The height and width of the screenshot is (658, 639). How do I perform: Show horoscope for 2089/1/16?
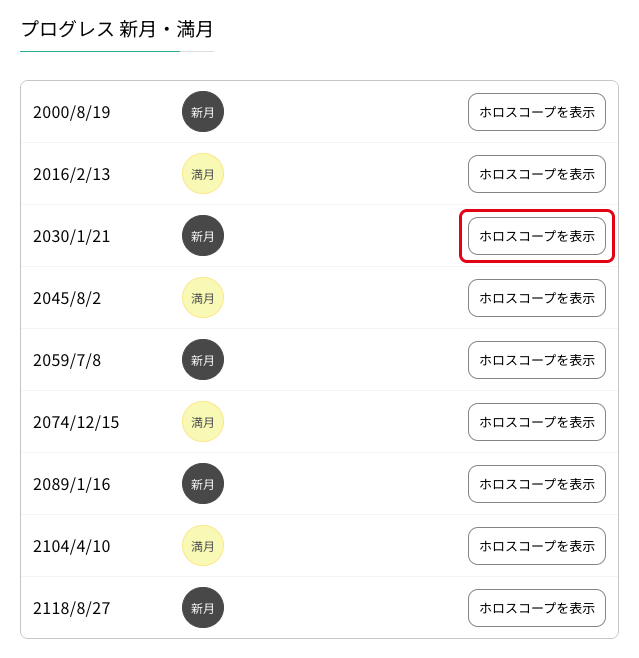point(537,484)
